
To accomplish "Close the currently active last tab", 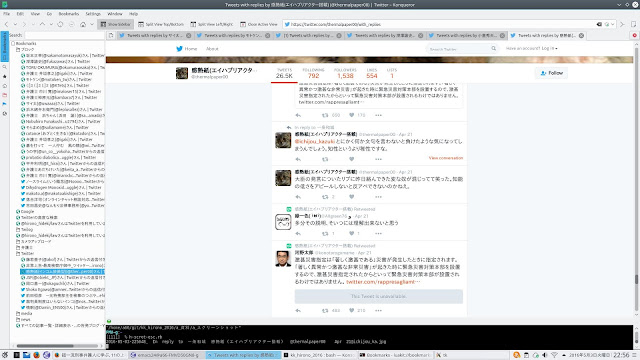I will click(581, 36).
